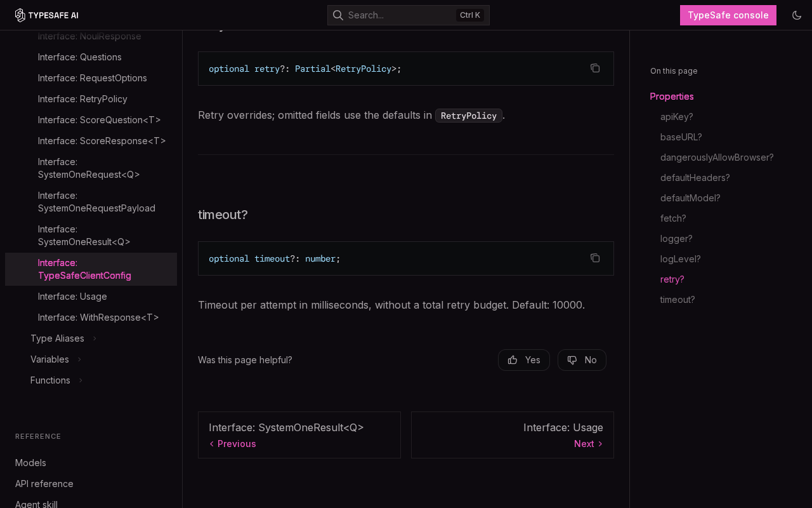Click the Previous chevron arrow
Screen dimensions: 812x508
pos(212,444)
